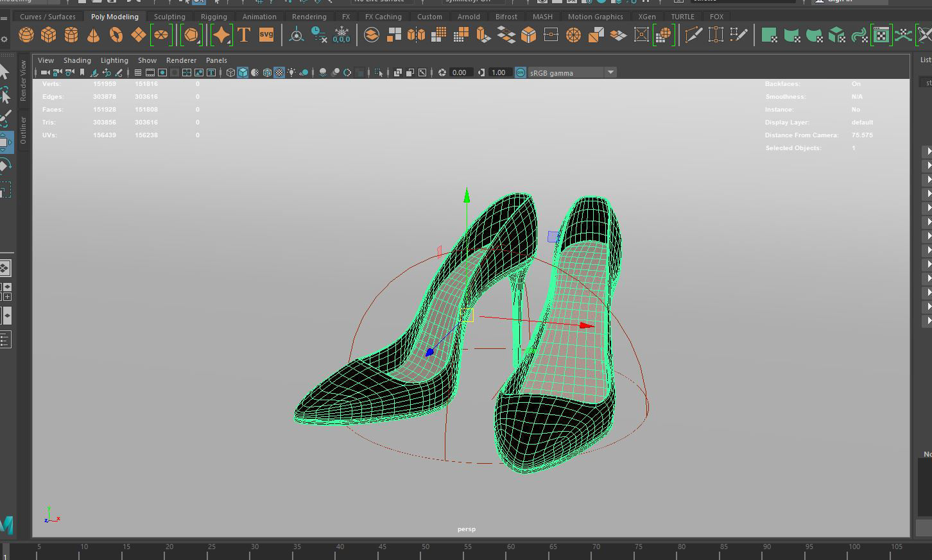Click the select camera icon

pyautogui.click(x=46, y=72)
